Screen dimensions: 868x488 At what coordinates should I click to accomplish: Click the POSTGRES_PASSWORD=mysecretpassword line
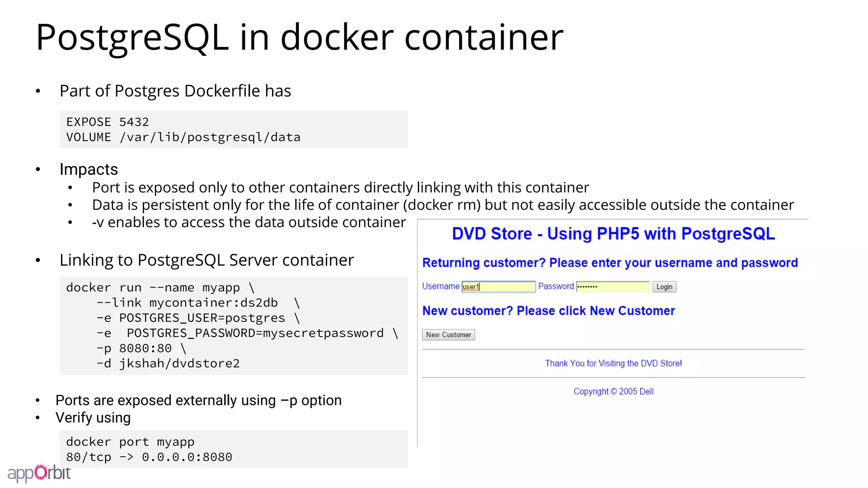248,333
